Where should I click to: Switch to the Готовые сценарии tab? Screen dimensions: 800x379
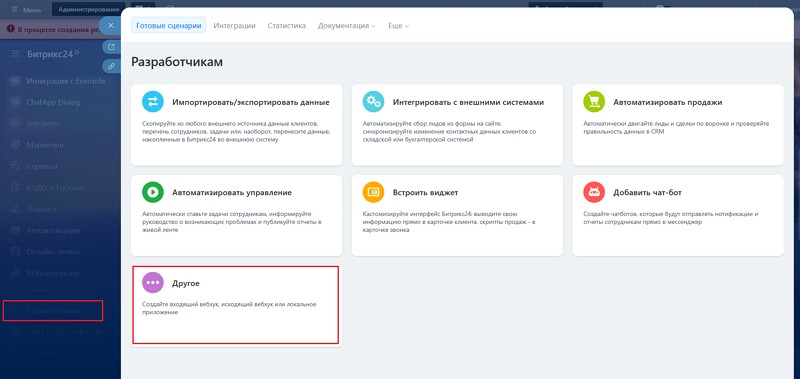point(168,26)
